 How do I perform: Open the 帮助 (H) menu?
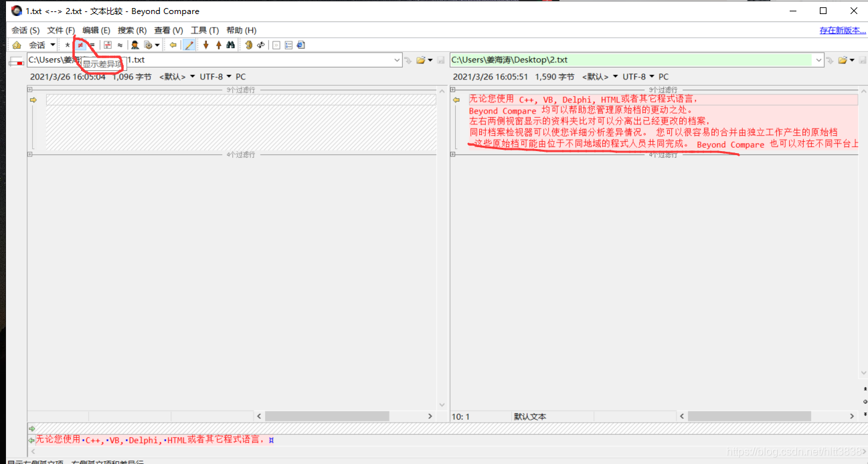(x=241, y=30)
